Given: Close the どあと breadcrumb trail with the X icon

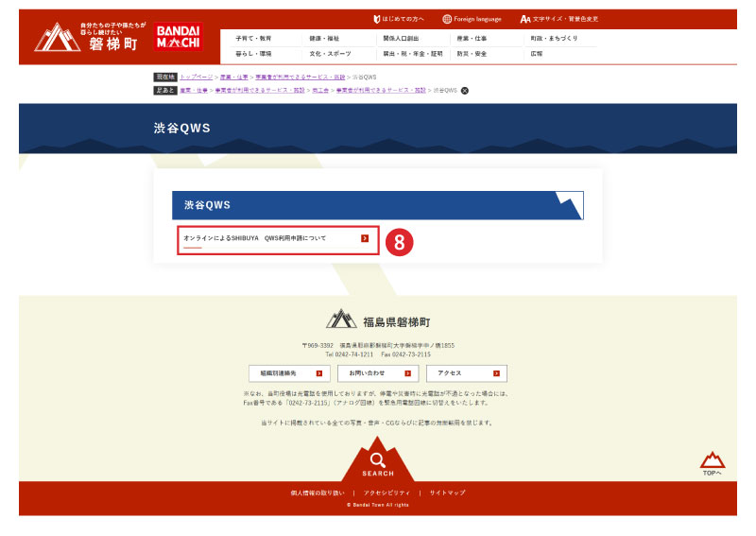Looking at the screenshot, I should point(464,91).
